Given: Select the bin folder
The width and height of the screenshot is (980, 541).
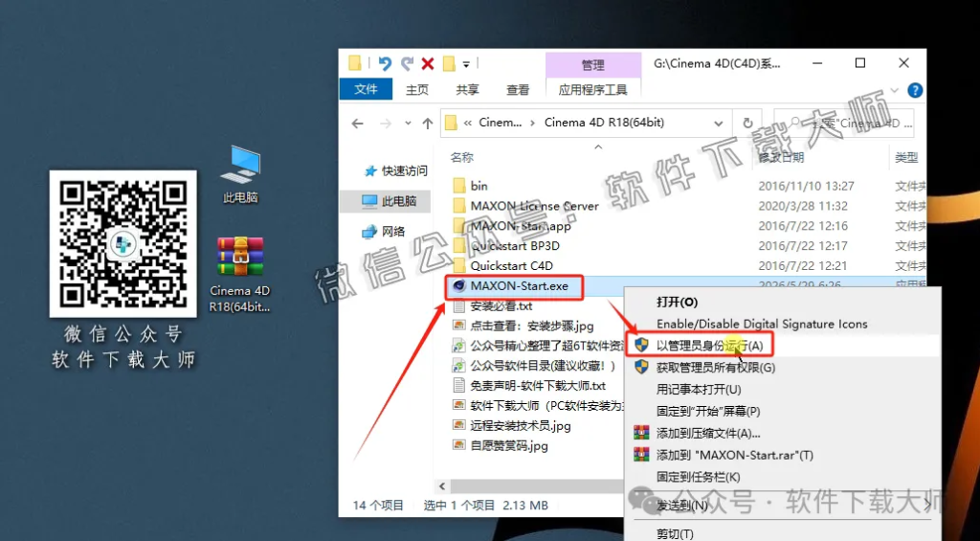Looking at the screenshot, I should pos(471,186).
